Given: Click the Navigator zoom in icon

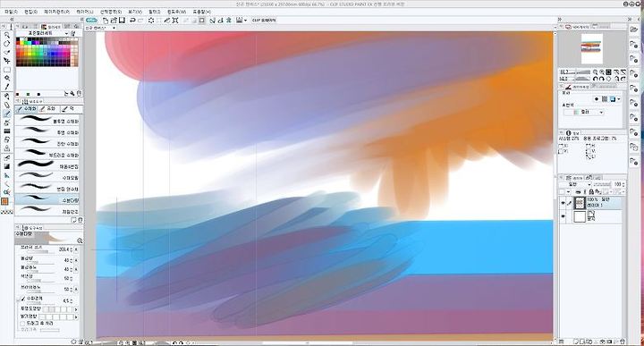Looking at the screenshot, I should coord(602,72).
